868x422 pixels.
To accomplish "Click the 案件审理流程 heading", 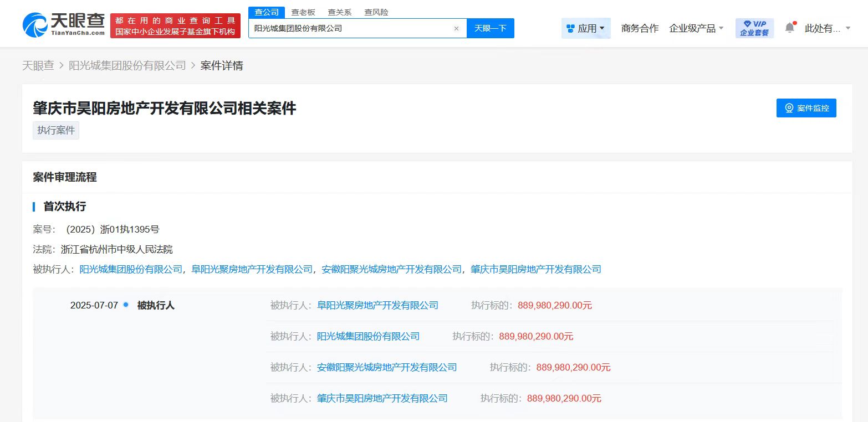I will [x=65, y=177].
